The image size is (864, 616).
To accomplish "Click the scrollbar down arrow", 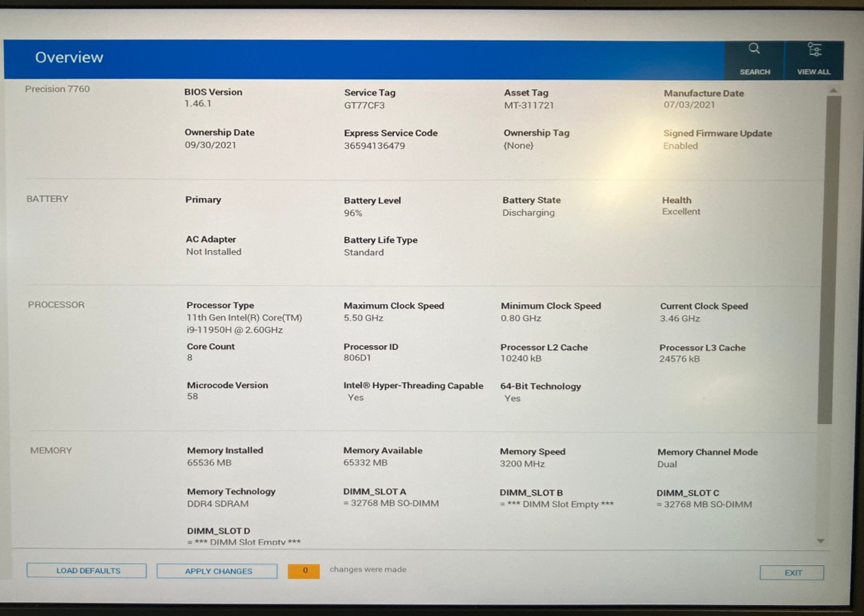I will [821, 541].
